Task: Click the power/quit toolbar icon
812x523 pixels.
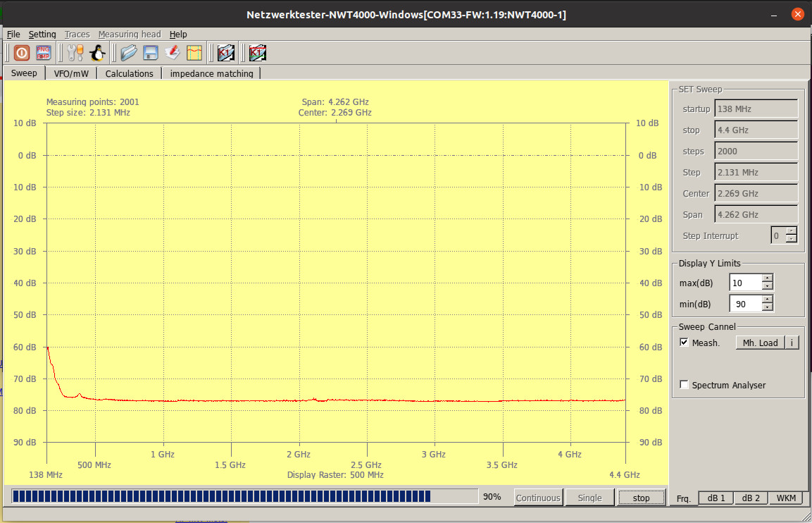Action: click(21, 53)
